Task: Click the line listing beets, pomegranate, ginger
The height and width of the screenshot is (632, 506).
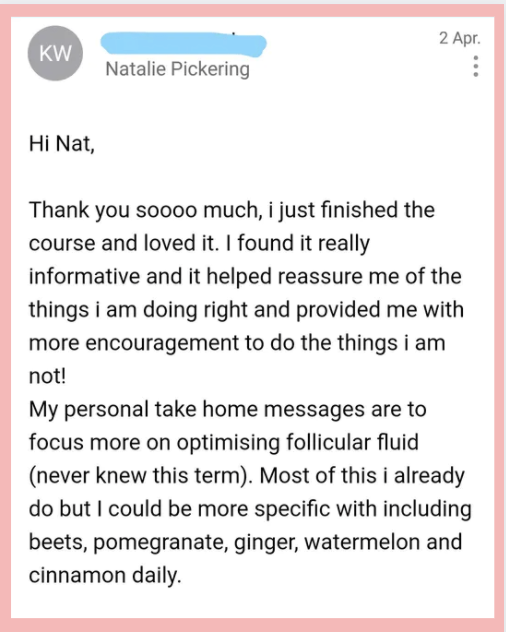Action: pyautogui.click(x=246, y=543)
